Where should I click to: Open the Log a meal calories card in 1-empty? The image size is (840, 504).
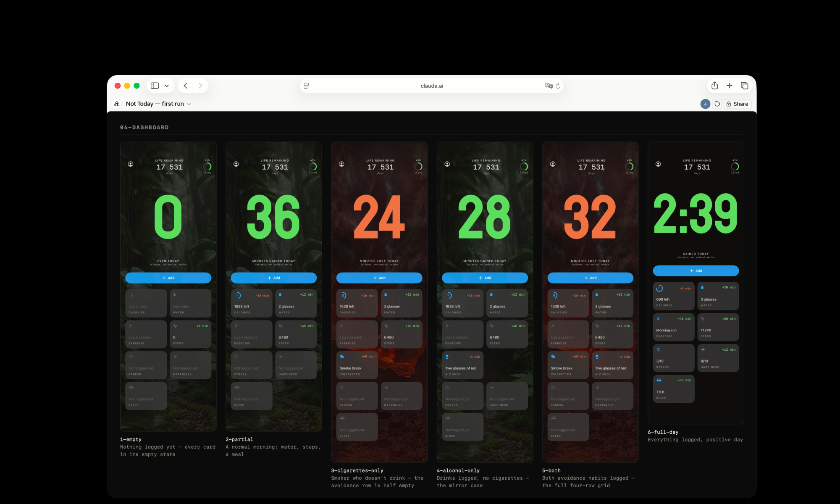(x=146, y=303)
